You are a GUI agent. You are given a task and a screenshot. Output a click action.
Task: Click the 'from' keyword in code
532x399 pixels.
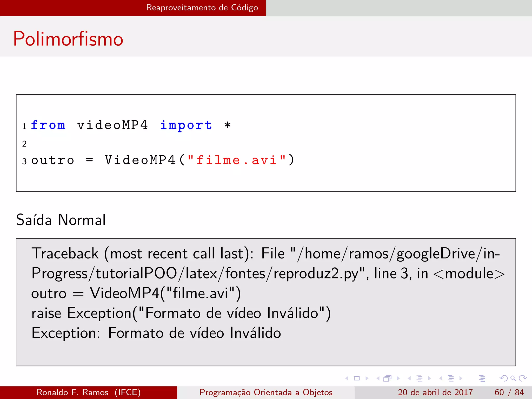pyautogui.click(x=48, y=125)
